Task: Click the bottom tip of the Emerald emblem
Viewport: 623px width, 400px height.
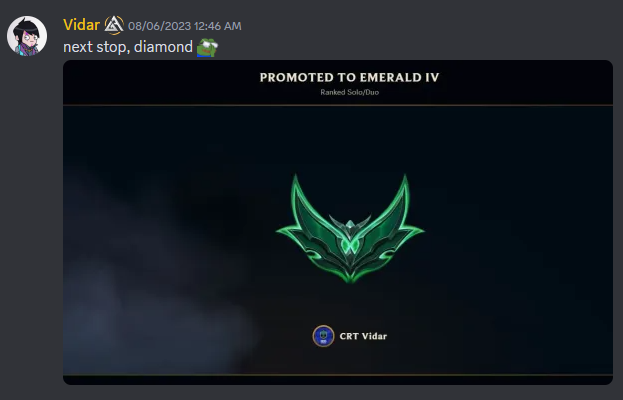Action: [350, 276]
